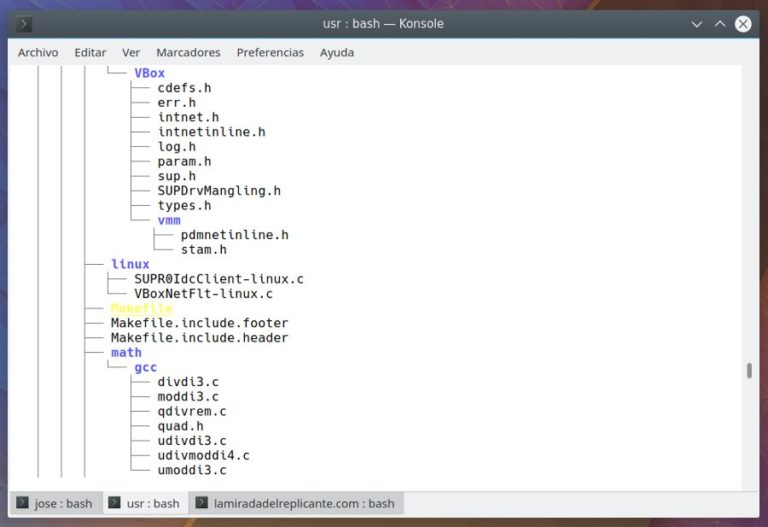Switch to the jose : bash tab
The image size is (768, 527).
[54, 503]
